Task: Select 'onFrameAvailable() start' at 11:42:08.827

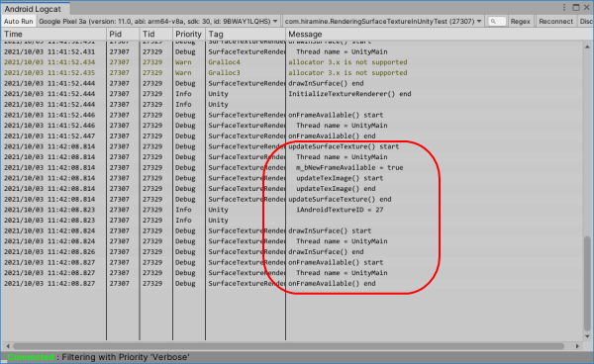Action: (336, 262)
